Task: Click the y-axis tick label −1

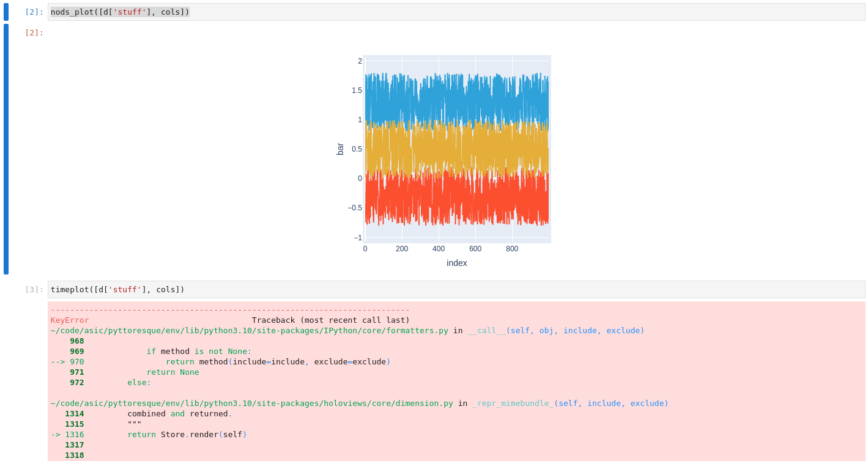Action: point(358,238)
